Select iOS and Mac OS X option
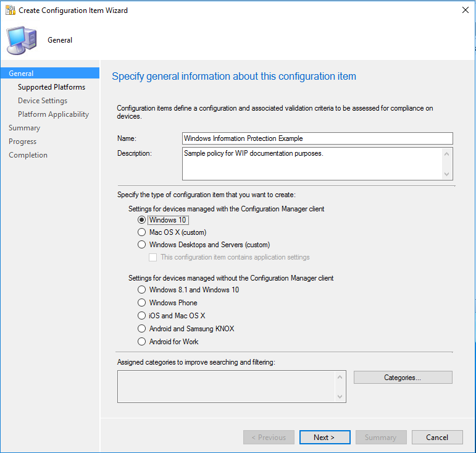The width and height of the screenshot is (476, 453). click(142, 316)
